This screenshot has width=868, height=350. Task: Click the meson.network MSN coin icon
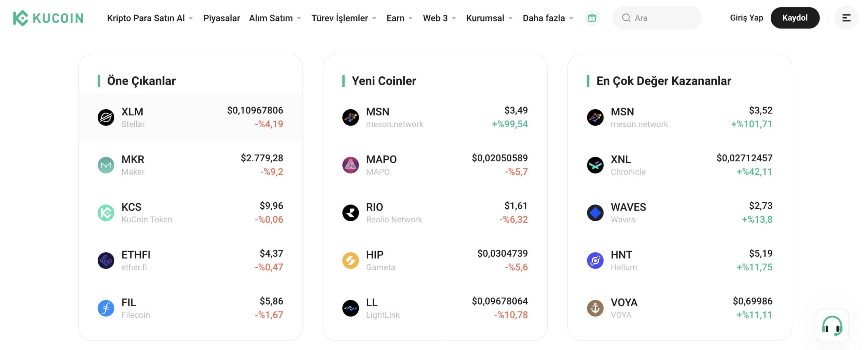pyautogui.click(x=351, y=117)
